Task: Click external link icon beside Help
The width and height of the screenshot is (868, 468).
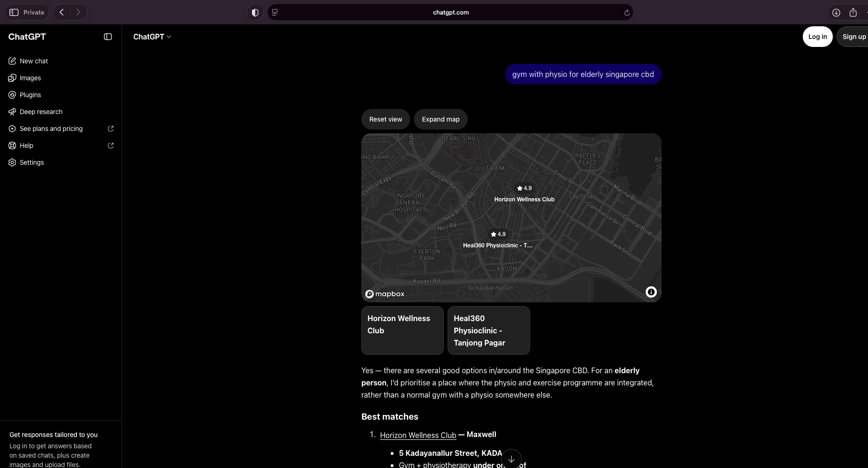Action: coord(111,146)
